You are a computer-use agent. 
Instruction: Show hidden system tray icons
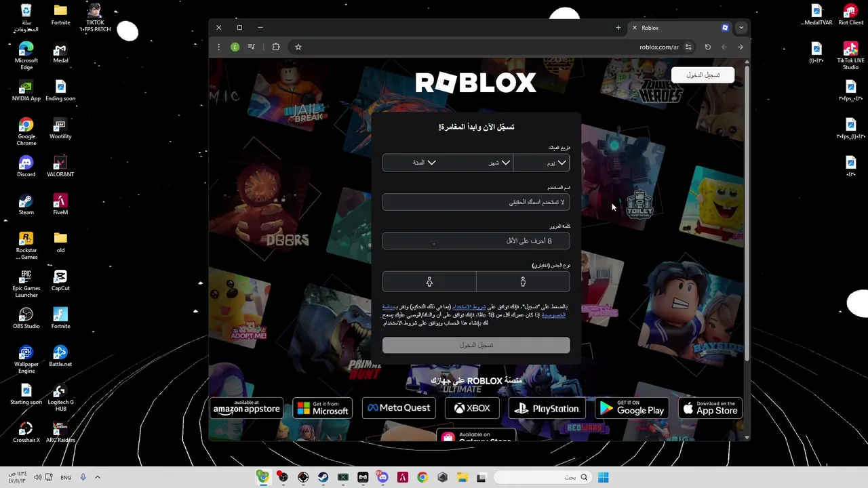point(97,477)
